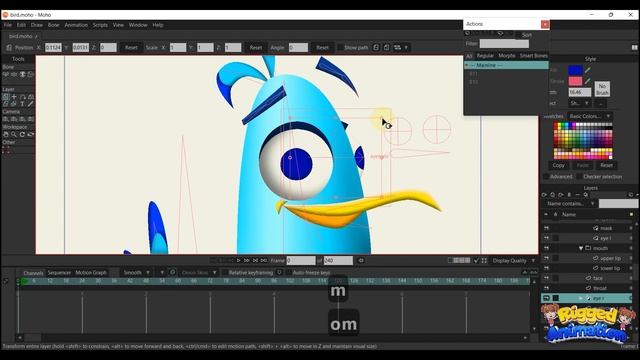Select the Zoom workspace tool

pos(14,134)
